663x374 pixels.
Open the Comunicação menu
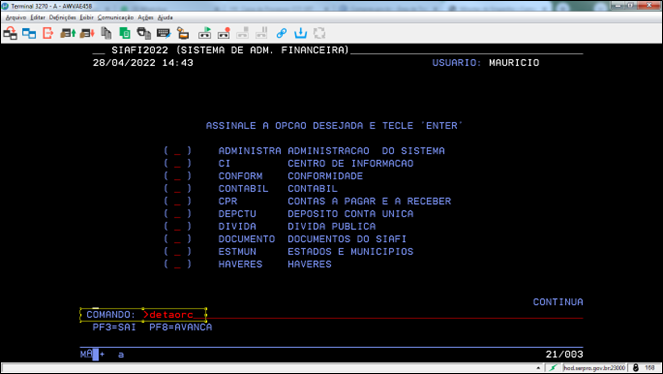click(x=115, y=17)
